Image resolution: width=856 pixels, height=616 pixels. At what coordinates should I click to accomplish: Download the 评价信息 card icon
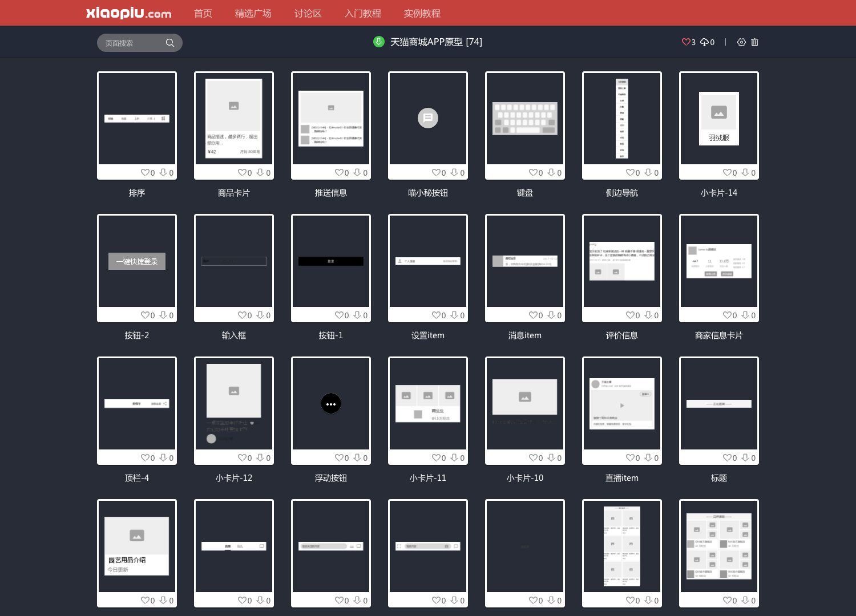[648, 315]
